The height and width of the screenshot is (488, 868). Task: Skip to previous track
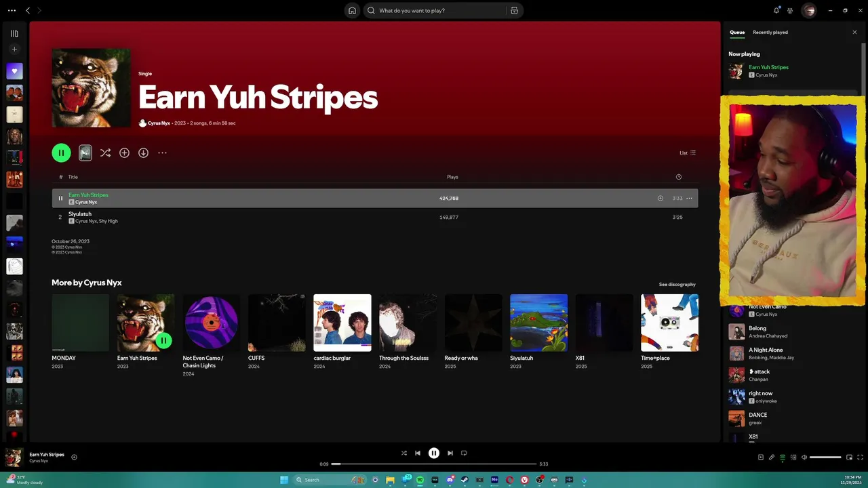click(x=418, y=453)
